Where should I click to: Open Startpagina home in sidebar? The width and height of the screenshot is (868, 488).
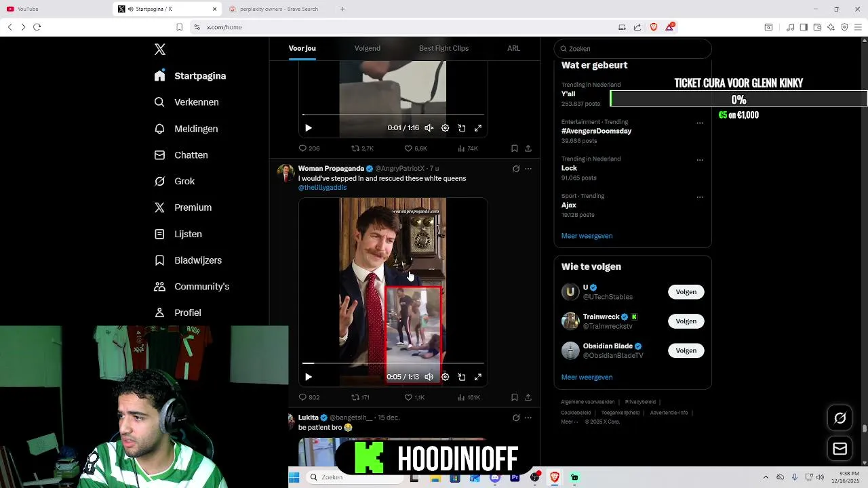tap(190, 76)
